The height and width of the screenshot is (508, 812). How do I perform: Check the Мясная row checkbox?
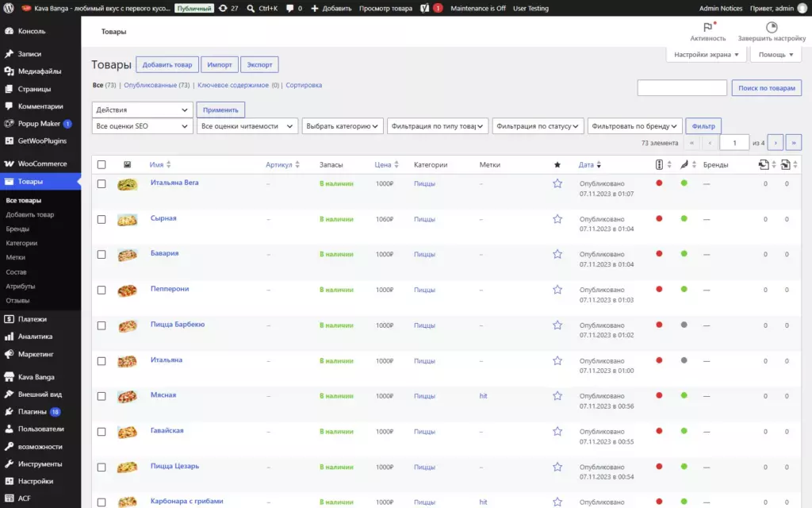click(101, 397)
